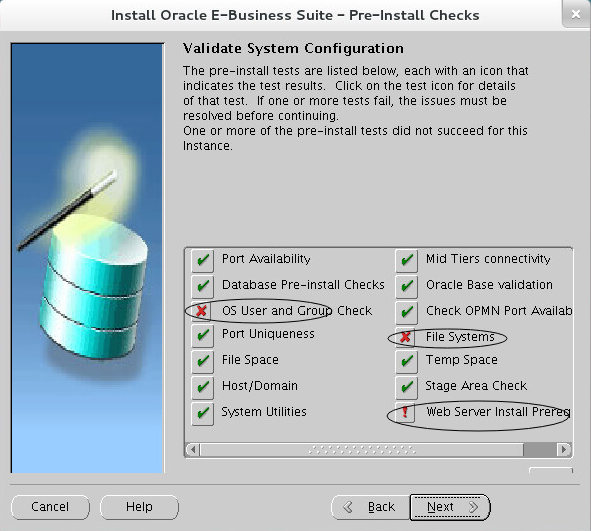The image size is (591, 531).
Task: Select the 'Port Availability' label
Action: (x=266, y=259)
